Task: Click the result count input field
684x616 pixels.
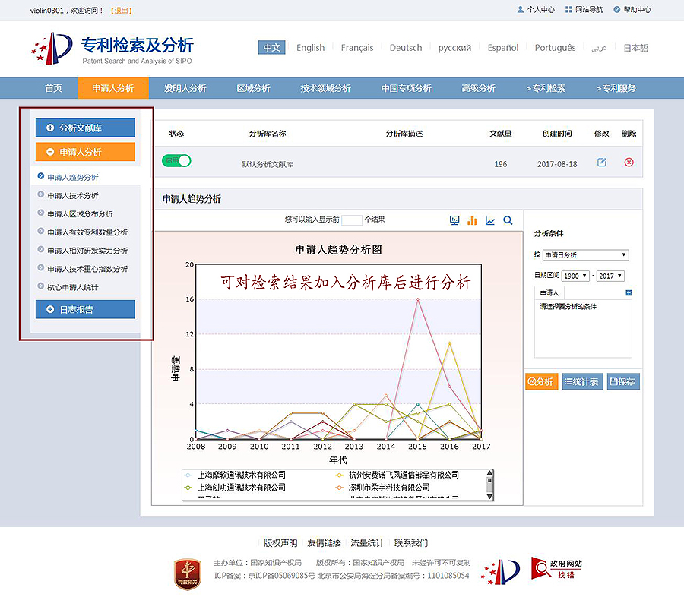Action: (352, 220)
